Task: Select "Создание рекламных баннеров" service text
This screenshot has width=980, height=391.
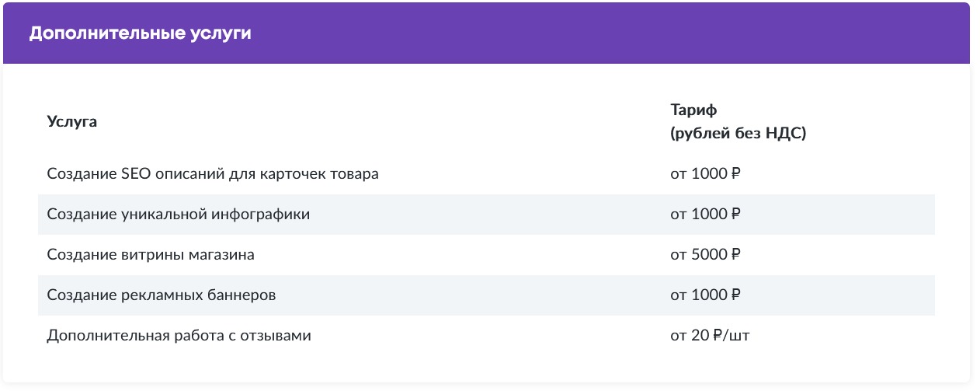Action: (x=162, y=295)
